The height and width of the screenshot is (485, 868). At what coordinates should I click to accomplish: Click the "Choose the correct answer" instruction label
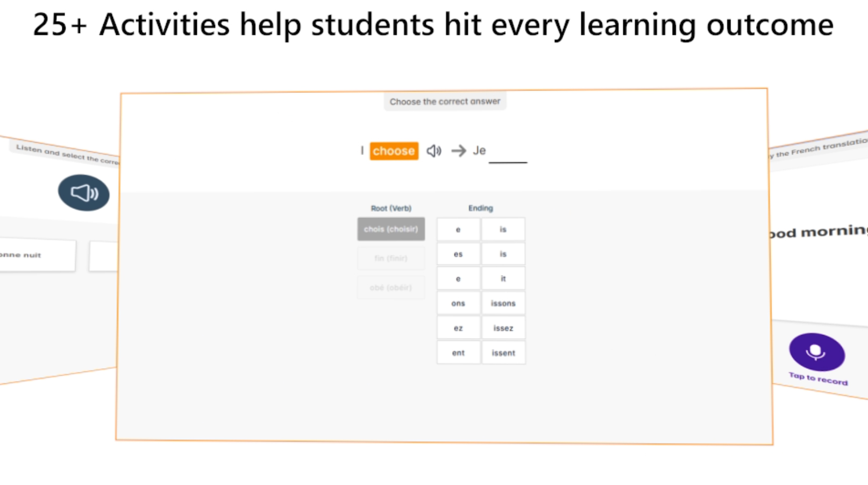point(445,102)
